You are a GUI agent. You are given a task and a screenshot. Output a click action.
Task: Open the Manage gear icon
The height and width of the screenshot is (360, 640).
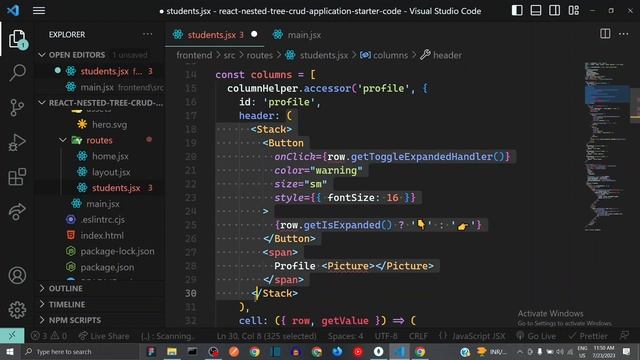tap(17, 310)
